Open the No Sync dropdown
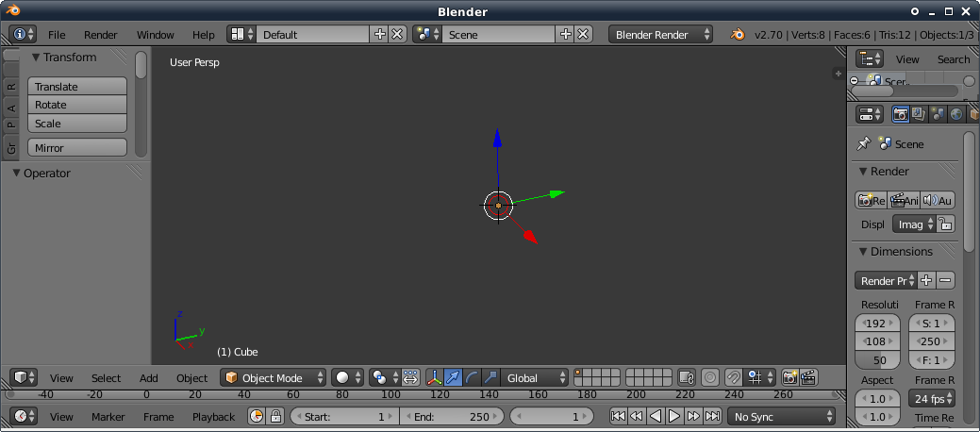Image resolution: width=980 pixels, height=432 pixels. pyautogui.click(x=781, y=416)
